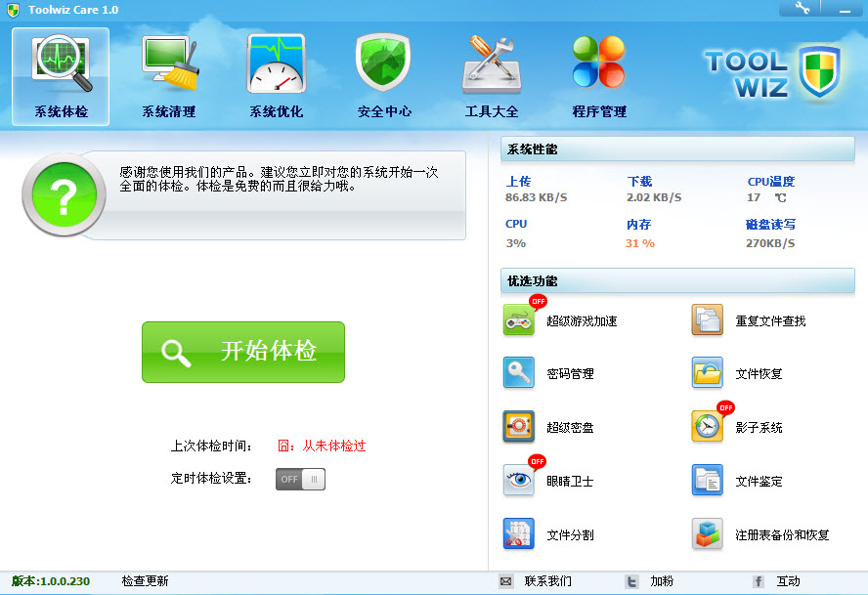The image size is (868, 595).
Task: Open 影子系统 label
Action: pos(759,427)
